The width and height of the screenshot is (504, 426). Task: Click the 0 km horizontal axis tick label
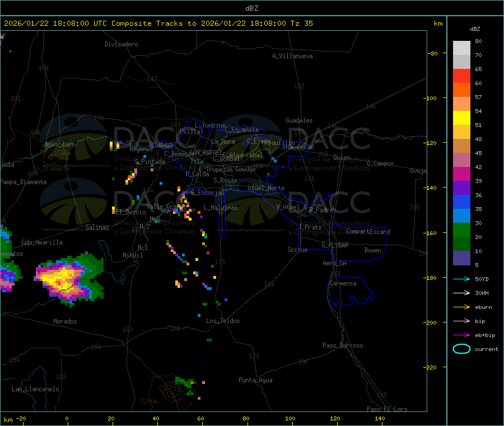pyautogui.click(x=67, y=418)
